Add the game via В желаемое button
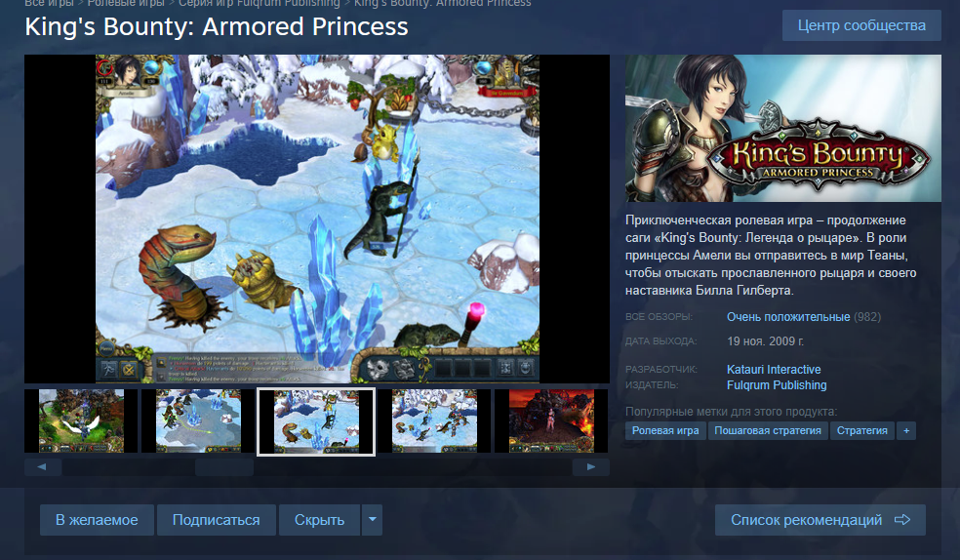960x560 pixels. pos(97,520)
